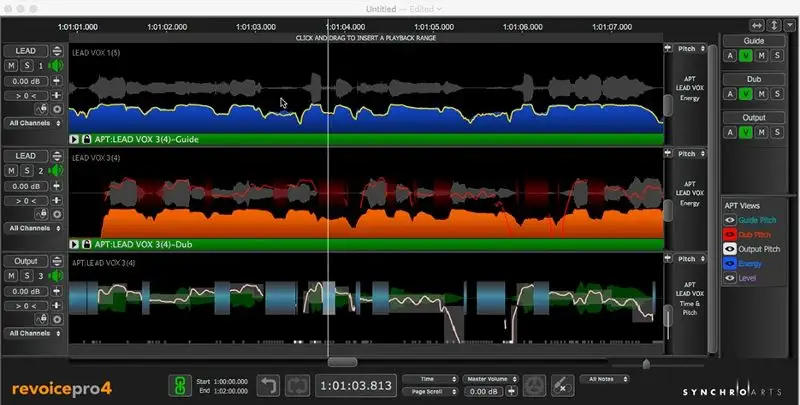Screen dimensions: 800x405
Task: Click the horizontal zoom-to-fit arrows icon
Action: point(759,24)
